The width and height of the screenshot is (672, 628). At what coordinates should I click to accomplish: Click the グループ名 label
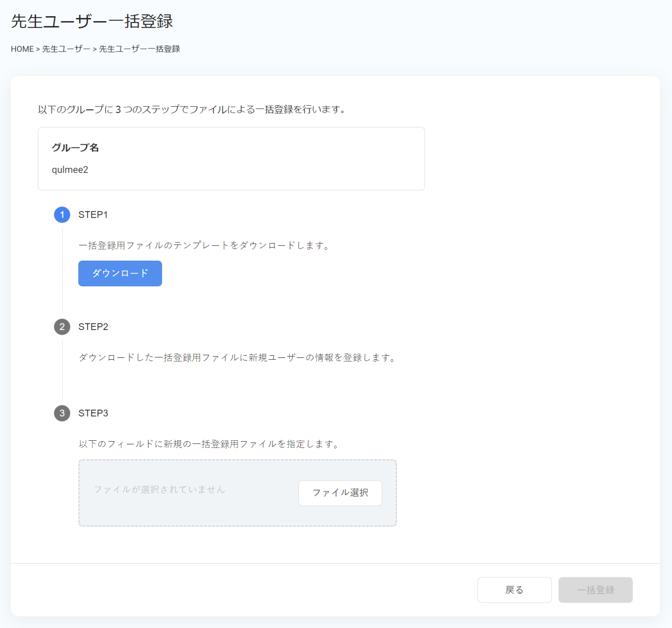[x=75, y=148]
